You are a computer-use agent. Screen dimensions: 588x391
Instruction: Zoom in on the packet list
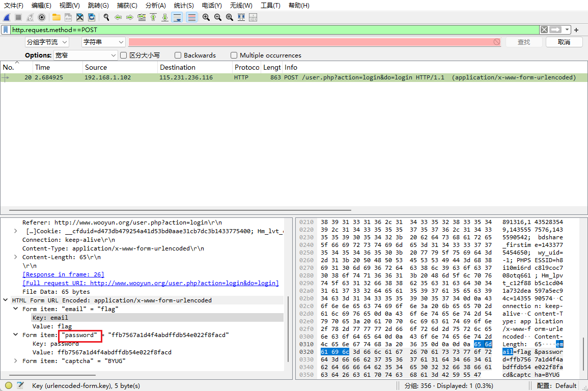point(206,17)
